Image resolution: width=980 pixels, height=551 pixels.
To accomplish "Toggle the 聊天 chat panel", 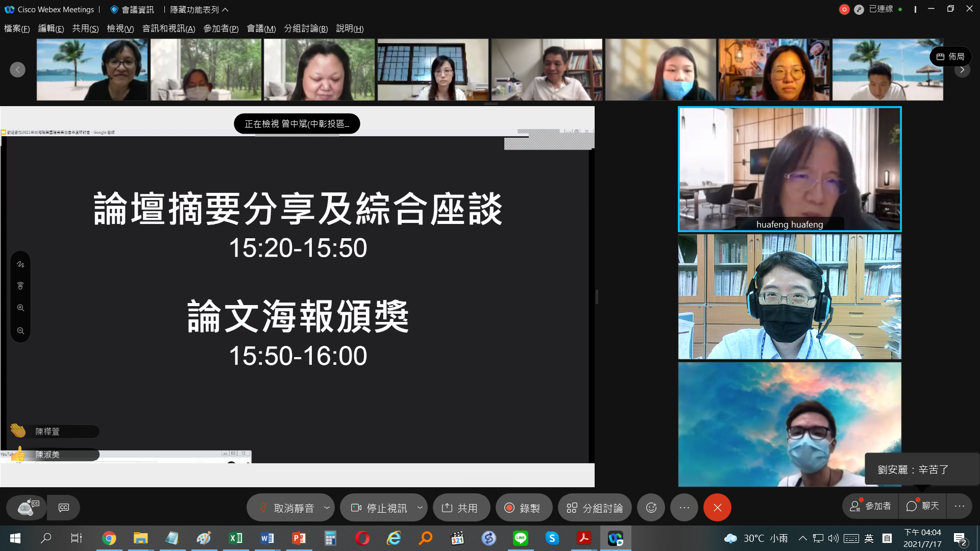I will click(x=923, y=506).
